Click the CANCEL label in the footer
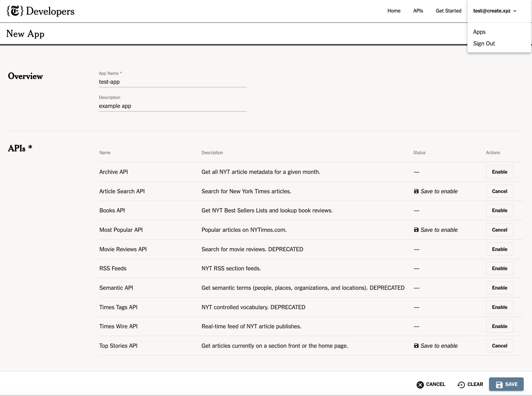This screenshot has width=532, height=396. point(436,384)
